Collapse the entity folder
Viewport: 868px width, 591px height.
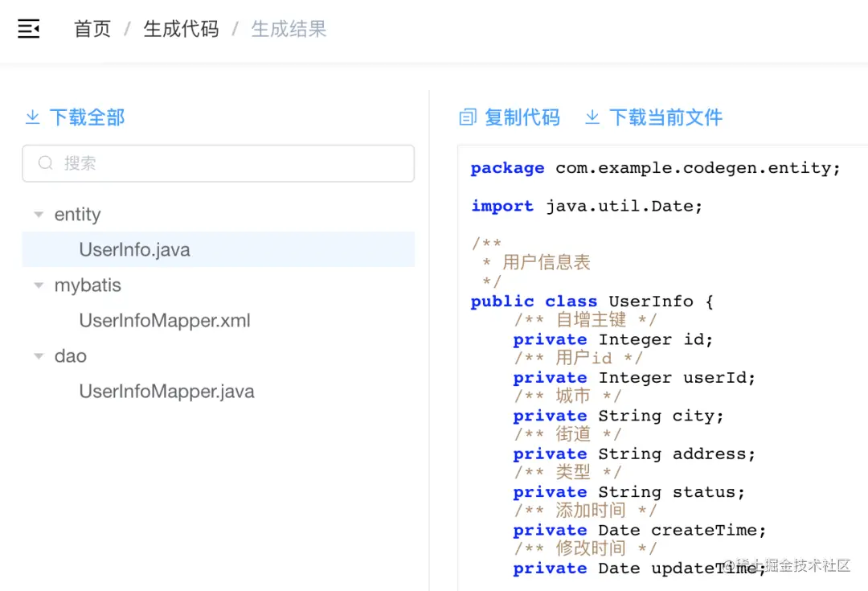coord(38,215)
